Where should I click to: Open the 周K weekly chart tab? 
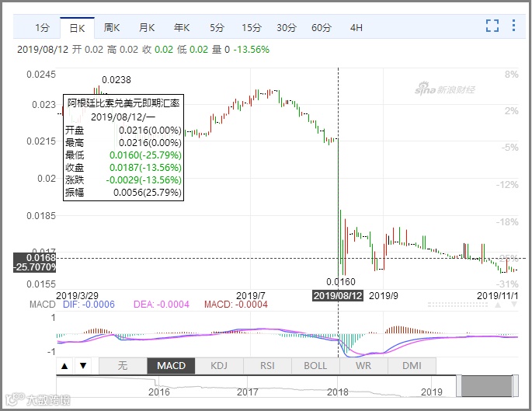(x=112, y=27)
